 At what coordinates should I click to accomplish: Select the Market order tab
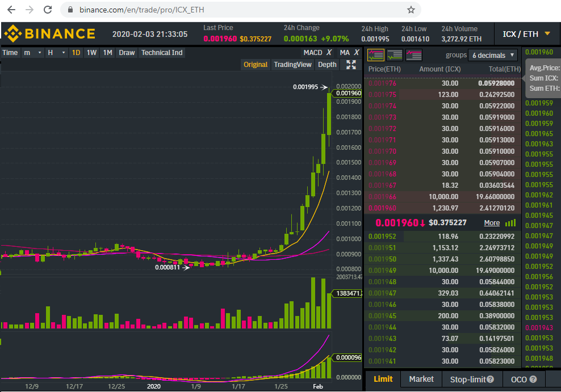(421, 379)
